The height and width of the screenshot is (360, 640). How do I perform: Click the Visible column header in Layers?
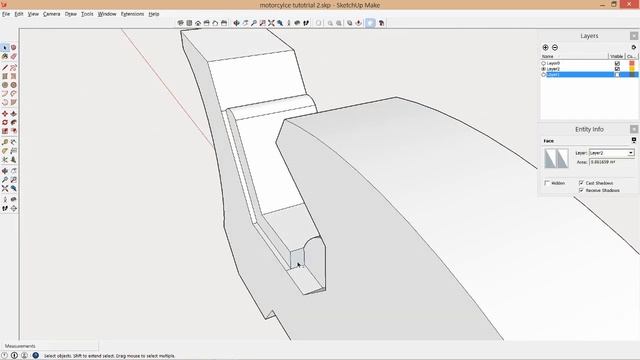[x=617, y=56]
